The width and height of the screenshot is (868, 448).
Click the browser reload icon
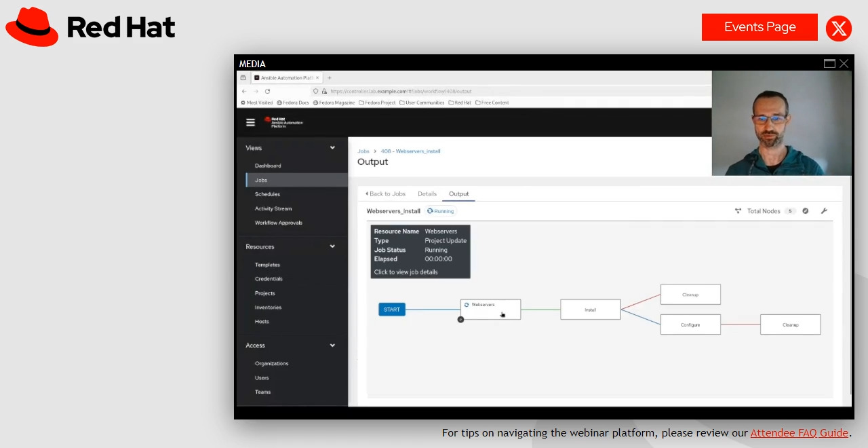point(267,91)
